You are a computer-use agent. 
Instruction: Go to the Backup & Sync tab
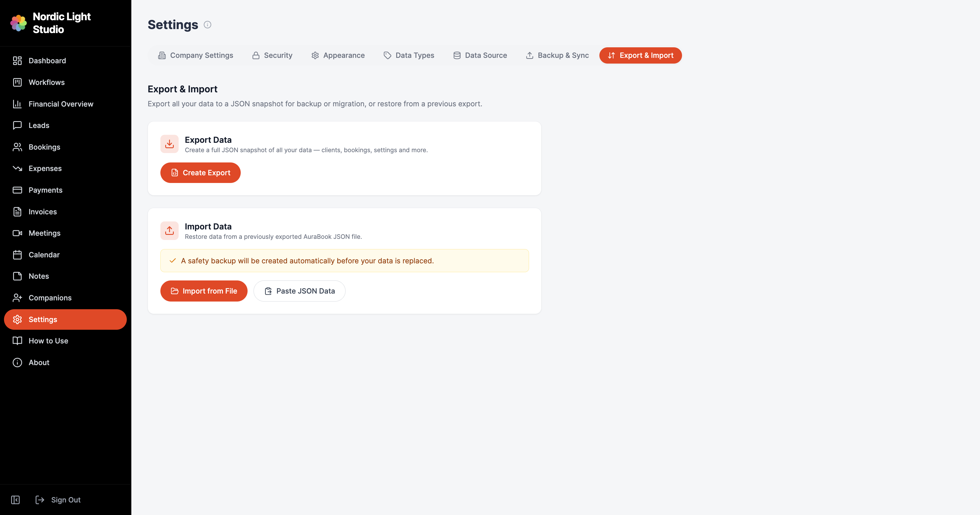pyautogui.click(x=557, y=55)
